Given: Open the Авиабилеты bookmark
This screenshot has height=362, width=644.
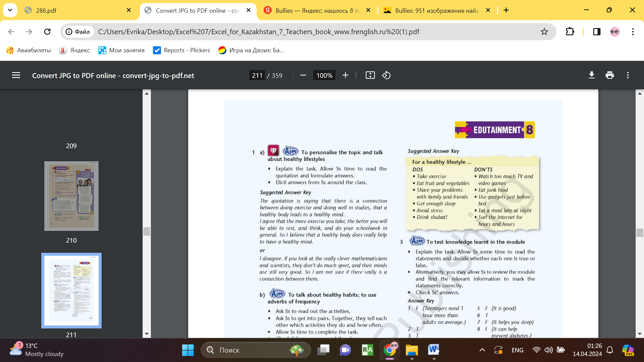Looking at the screenshot, I should [x=29, y=50].
